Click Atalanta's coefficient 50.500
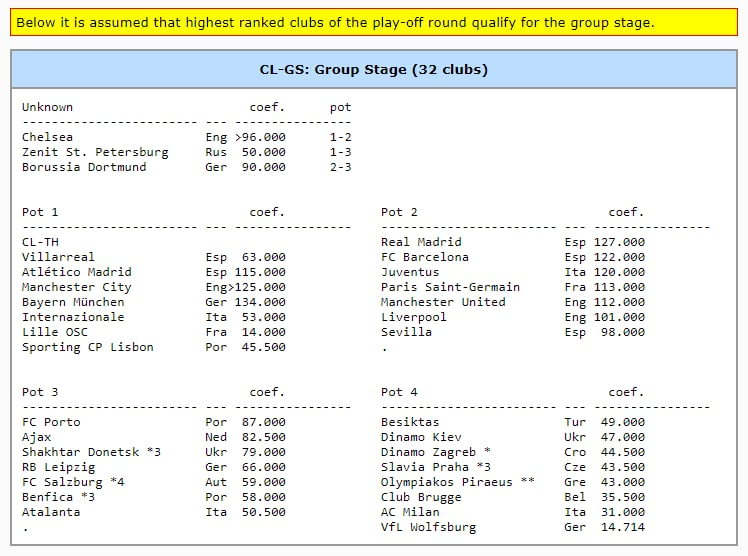The width and height of the screenshot is (748, 556). [x=264, y=512]
